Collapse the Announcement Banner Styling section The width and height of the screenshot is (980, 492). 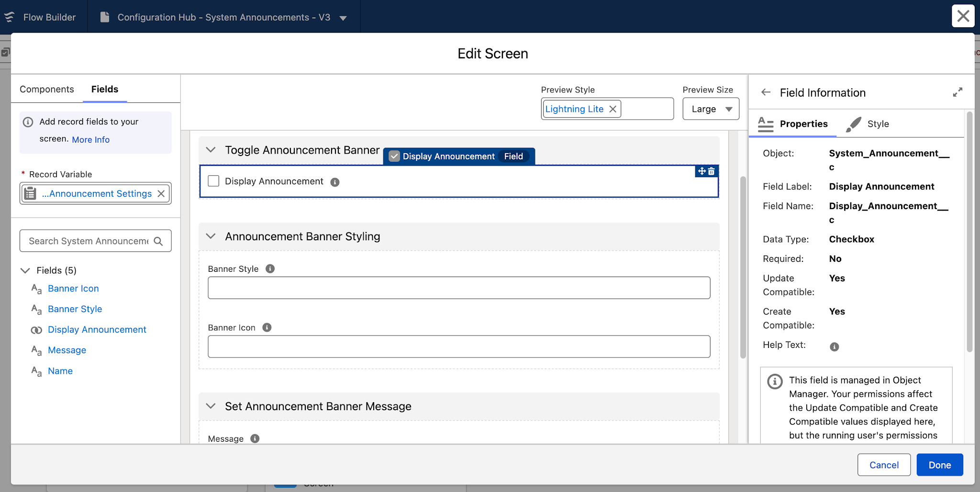211,236
